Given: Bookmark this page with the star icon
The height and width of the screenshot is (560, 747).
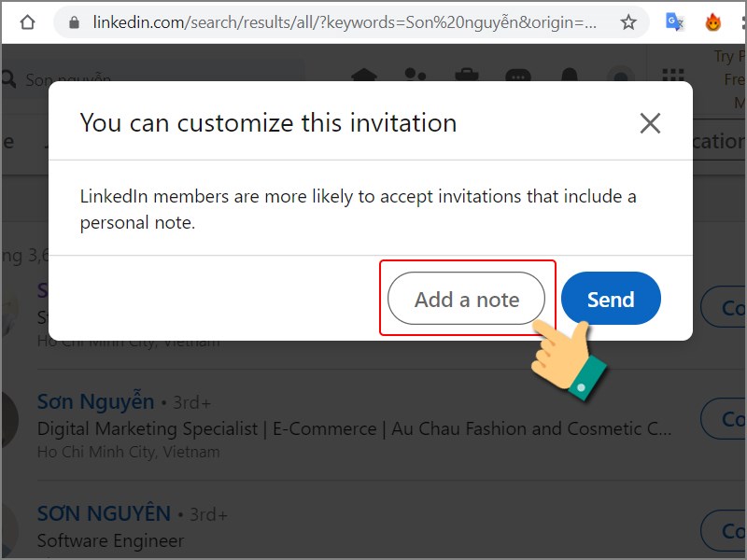Looking at the screenshot, I should click(628, 21).
